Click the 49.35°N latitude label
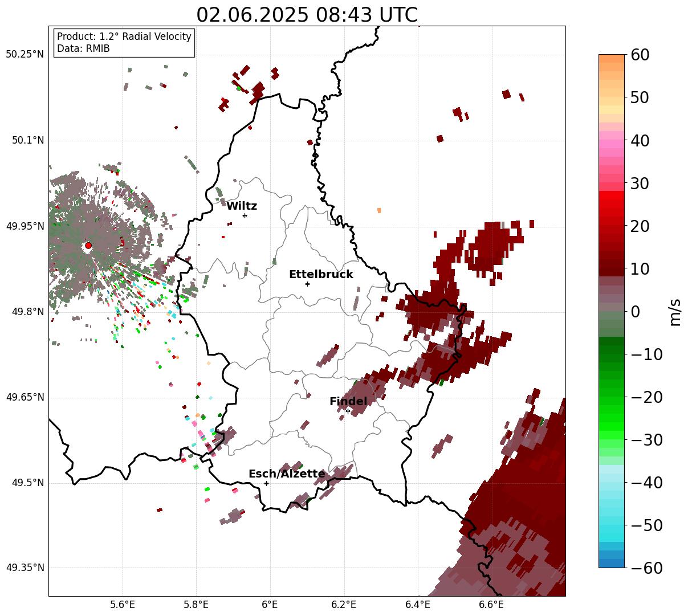The height and width of the screenshot is (616, 688). 25,568
